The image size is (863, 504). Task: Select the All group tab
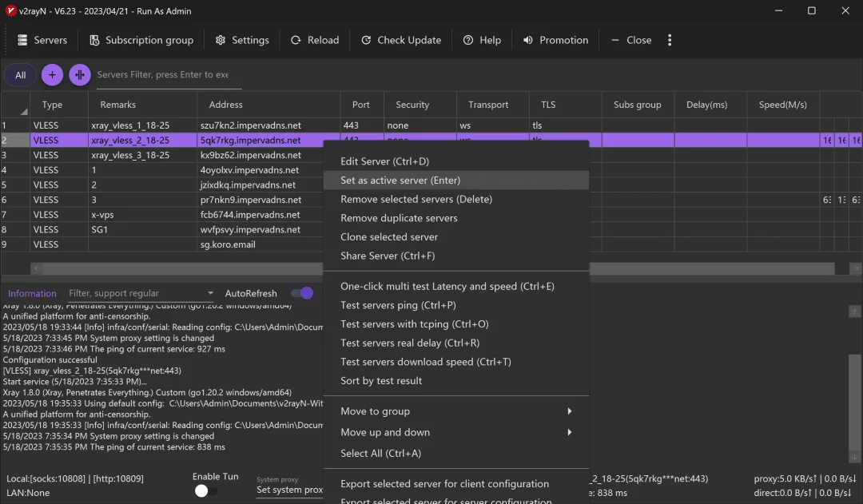tap(20, 75)
